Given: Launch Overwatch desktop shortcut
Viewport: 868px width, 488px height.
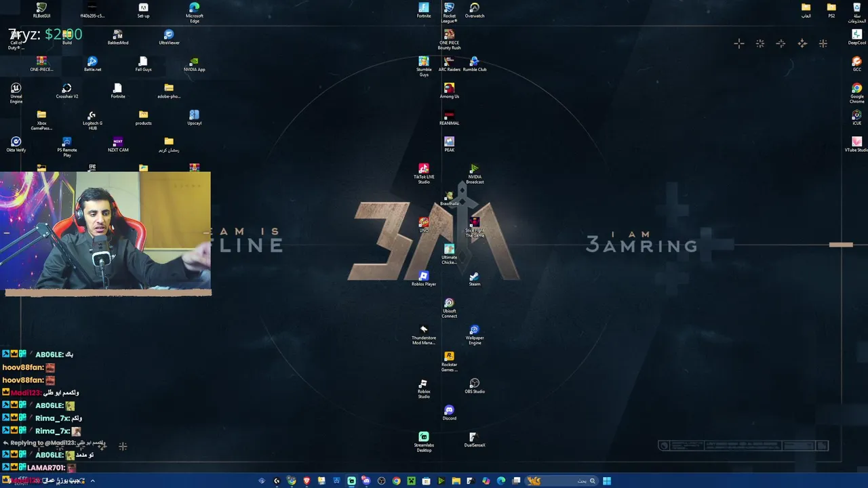Looking at the screenshot, I should 475,10.
